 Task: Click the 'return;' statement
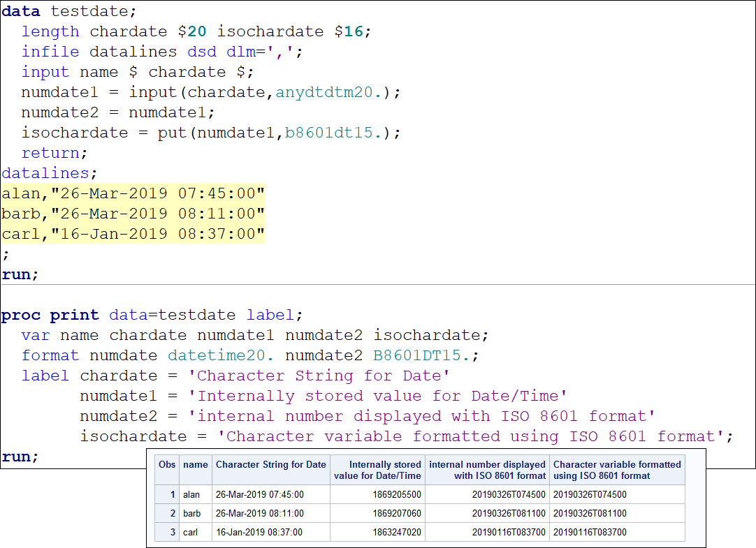54,153
